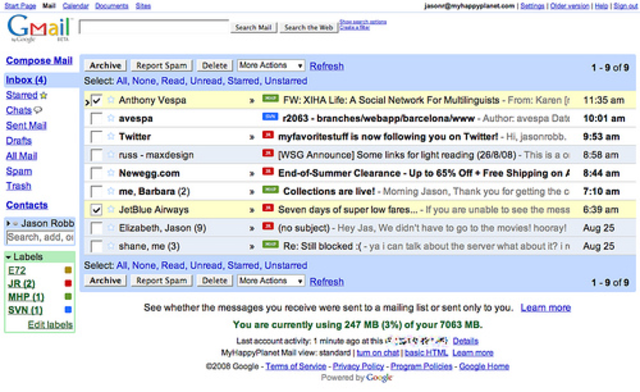640x392 pixels.
Task: Star the Newegg.com message
Action: point(111,173)
